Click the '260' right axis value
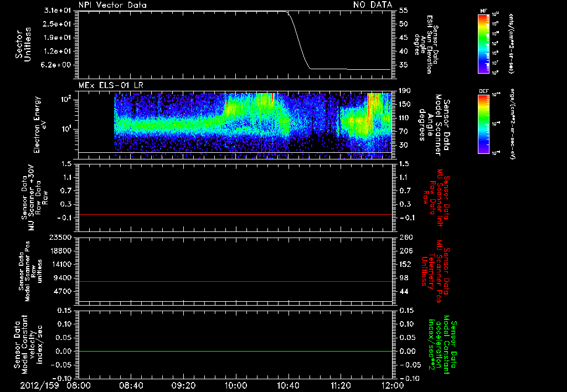This screenshot has width=567, height=392. [x=406, y=238]
